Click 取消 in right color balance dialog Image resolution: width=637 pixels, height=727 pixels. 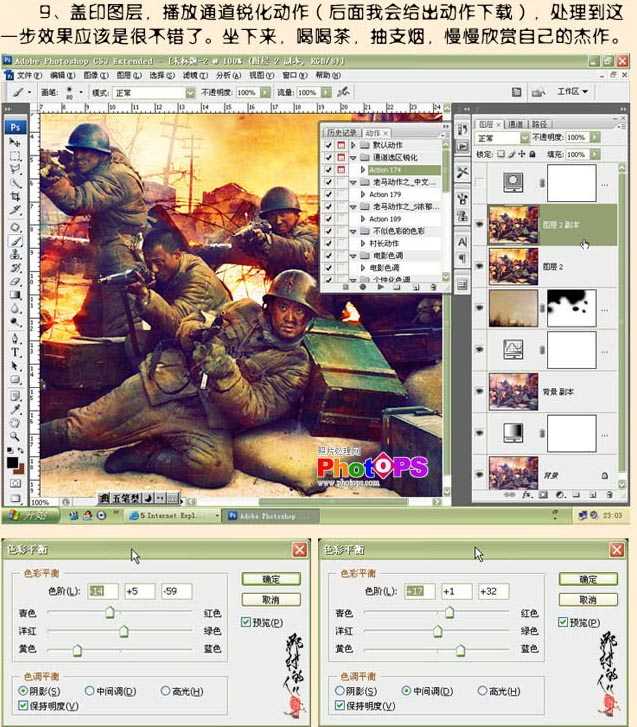pyautogui.click(x=588, y=600)
